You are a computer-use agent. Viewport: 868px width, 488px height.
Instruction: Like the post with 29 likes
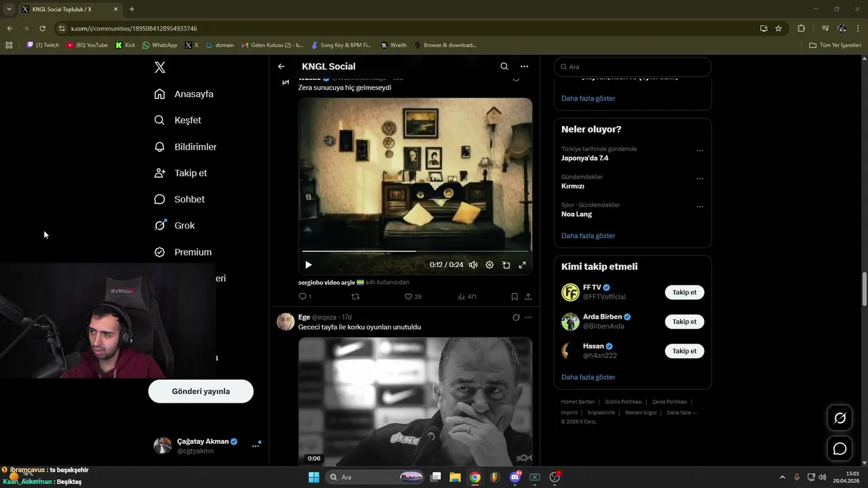click(x=412, y=296)
